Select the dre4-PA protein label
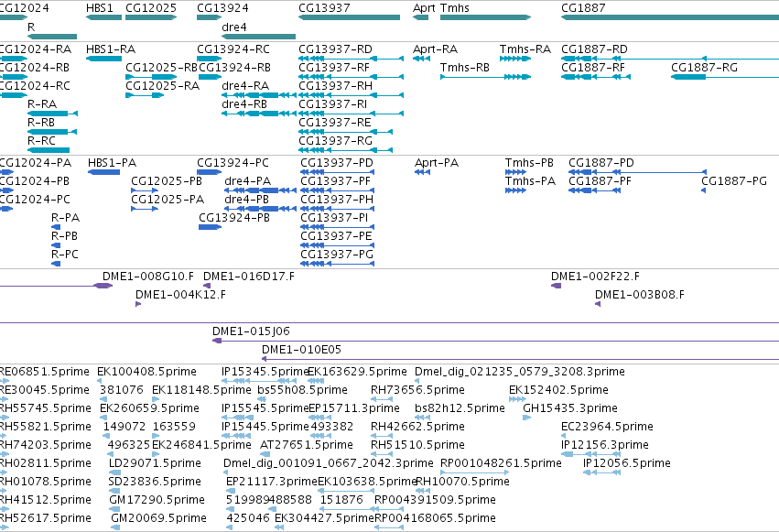This screenshot has height=532, width=779. point(248,181)
